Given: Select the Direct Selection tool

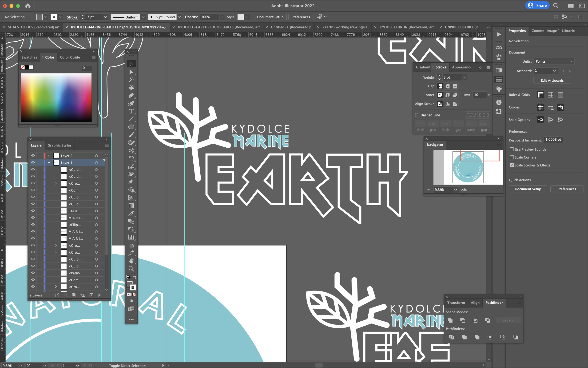Looking at the screenshot, I should pos(131,72).
